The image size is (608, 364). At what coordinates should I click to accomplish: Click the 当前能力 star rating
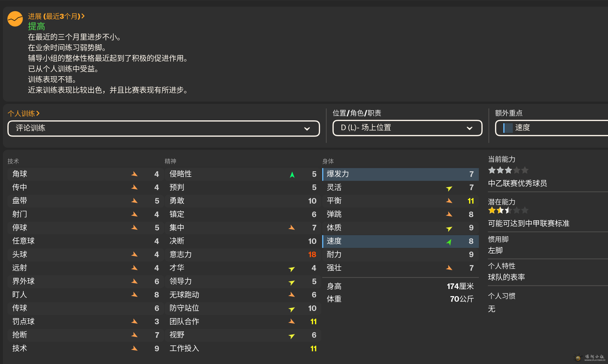[508, 170]
